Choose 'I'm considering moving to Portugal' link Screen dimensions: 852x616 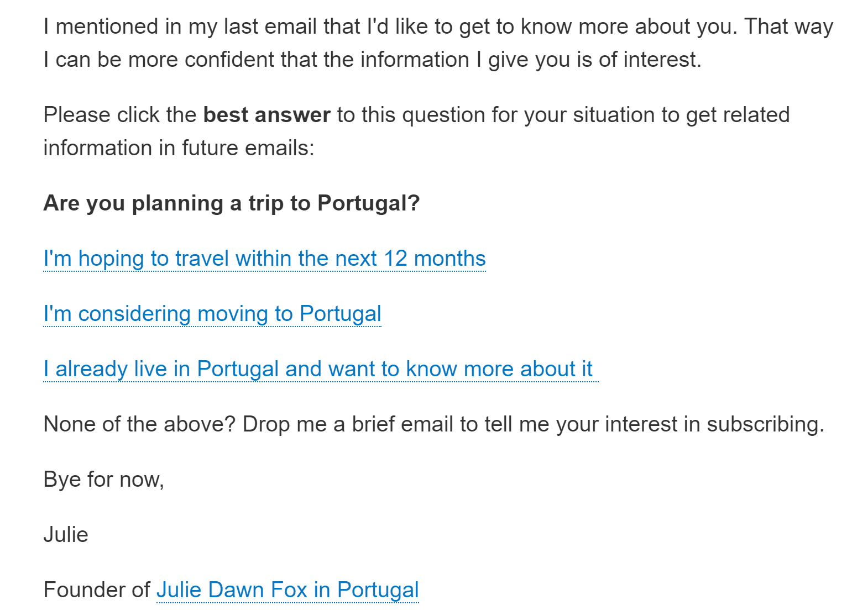(x=212, y=314)
